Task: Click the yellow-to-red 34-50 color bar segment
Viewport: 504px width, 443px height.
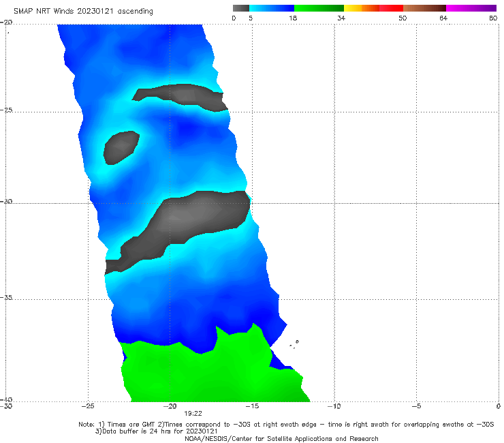Action: click(x=373, y=8)
